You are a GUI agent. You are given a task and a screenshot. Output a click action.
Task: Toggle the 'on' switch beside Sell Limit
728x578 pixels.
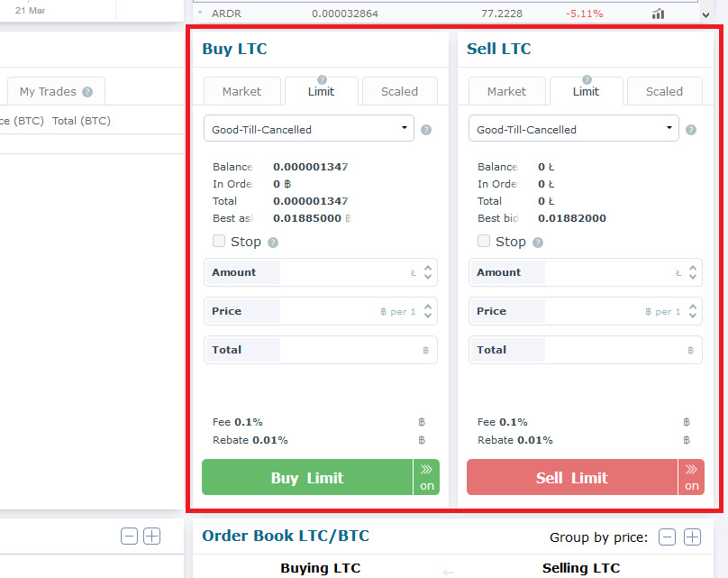(x=691, y=477)
